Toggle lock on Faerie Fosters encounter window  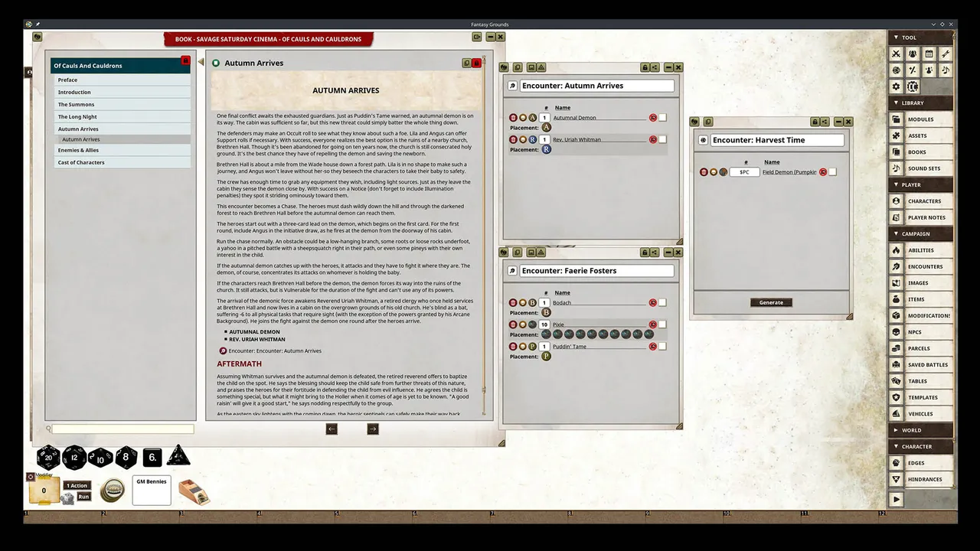point(645,253)
